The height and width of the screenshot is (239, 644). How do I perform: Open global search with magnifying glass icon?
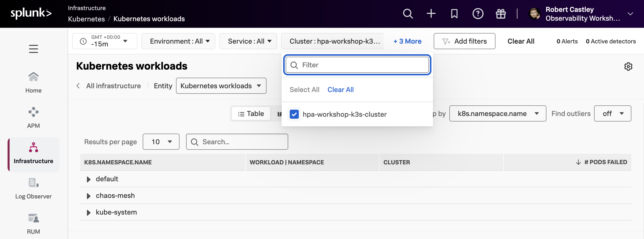click(408, 14)
